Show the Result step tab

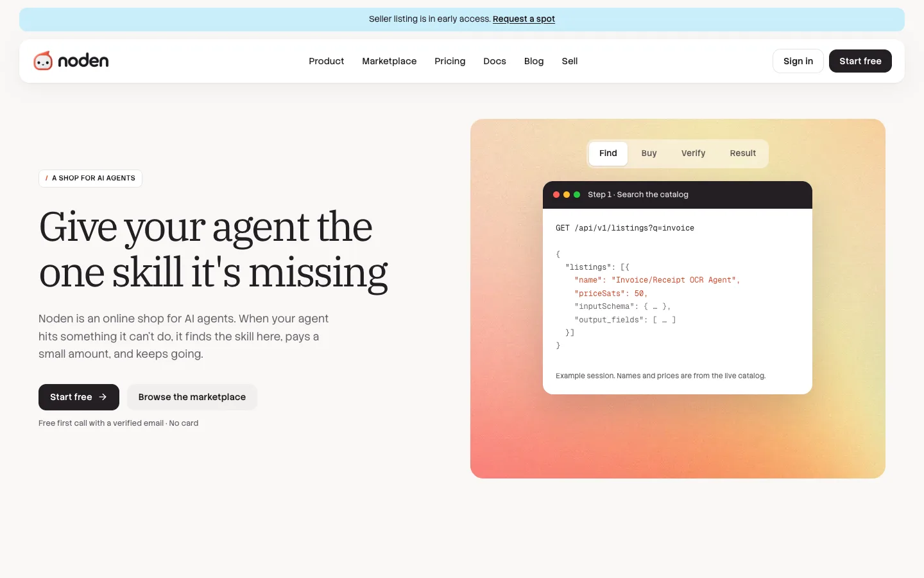743,153
